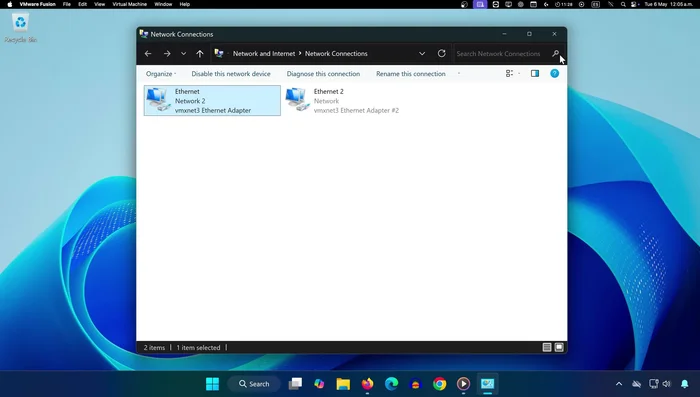Screen dimensions: 700x397
Task: Select the Ethernet adapter item
Action: (x=212, y=100)
